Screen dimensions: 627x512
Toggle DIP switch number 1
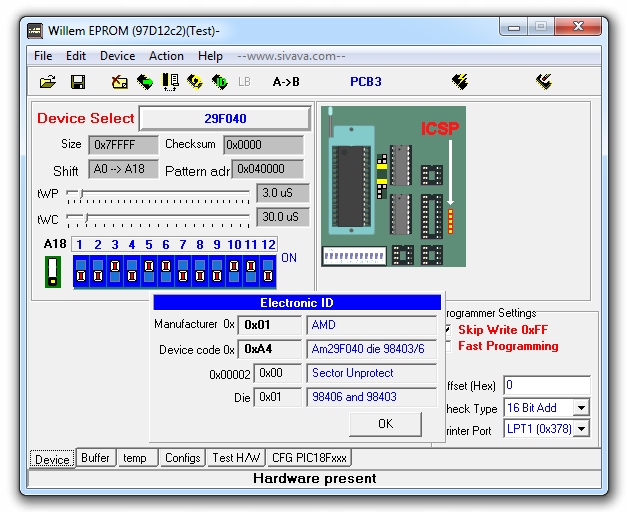(x=81, y=270)
